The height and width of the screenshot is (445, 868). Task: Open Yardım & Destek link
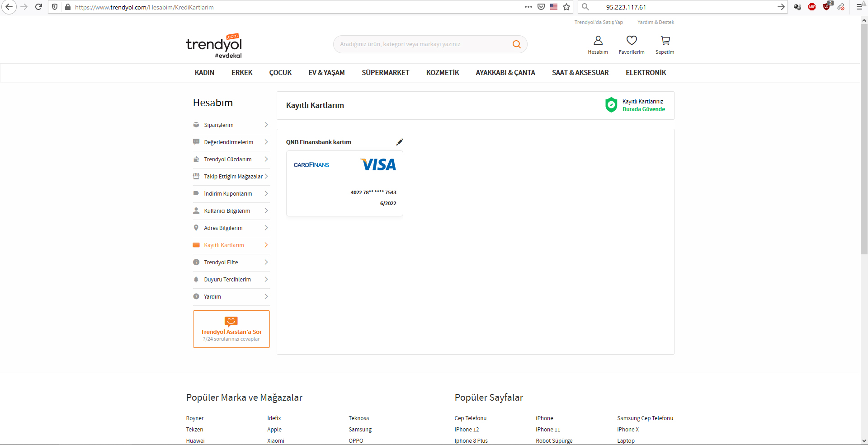pyautogui.click(x=656, y=22)
